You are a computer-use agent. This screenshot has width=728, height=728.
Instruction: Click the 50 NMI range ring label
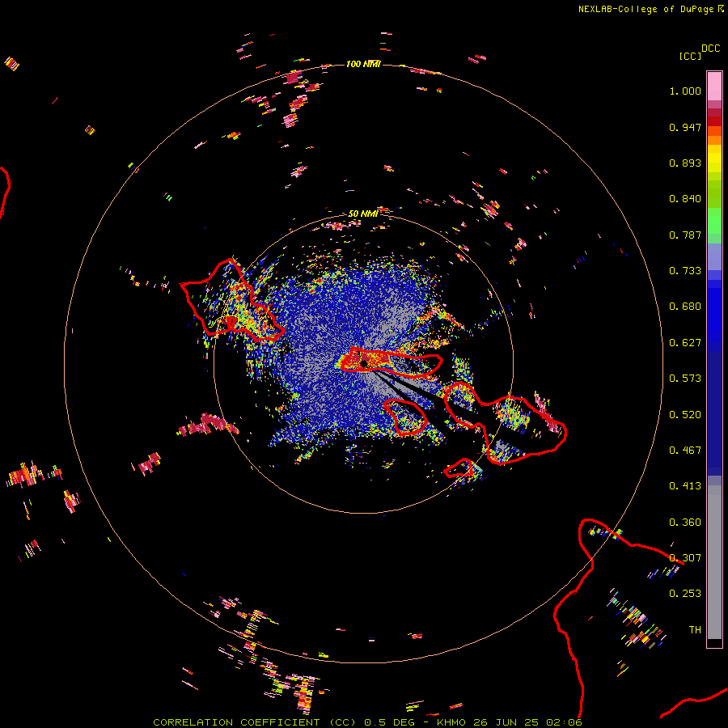(363, 214)
